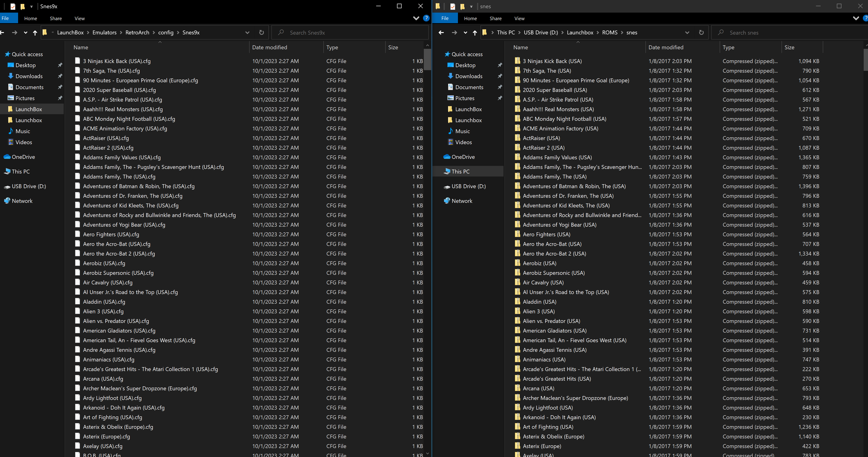The width and height of the screenshot is (868, 457).
Task: Select Art of Fighting (USA) zipped file
Action: pyautogui.click(x=548, y=427)
